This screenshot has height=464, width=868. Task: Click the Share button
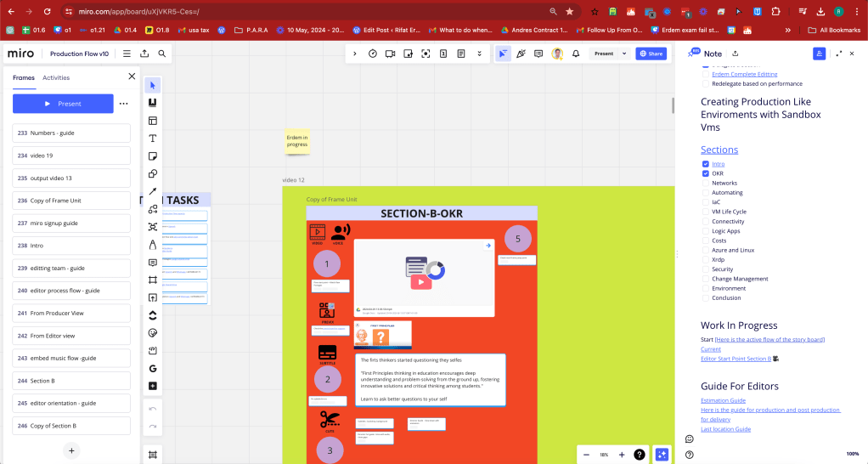click(651, 54)
